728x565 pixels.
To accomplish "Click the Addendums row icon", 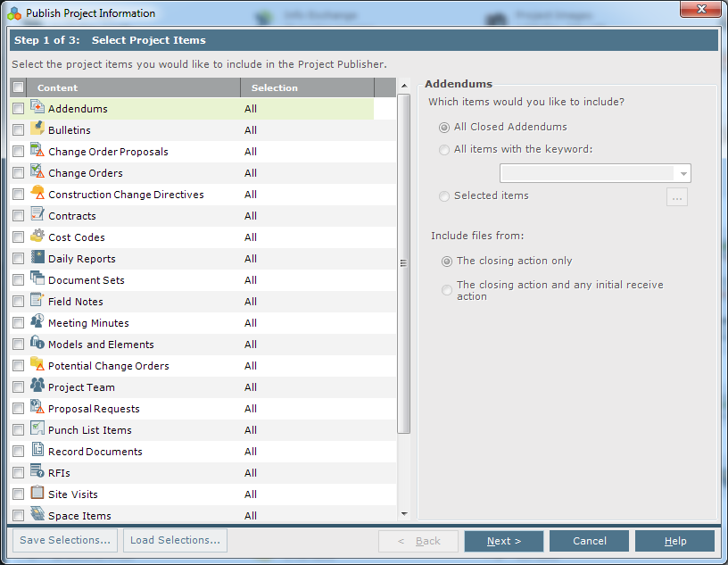I will [x=37, y=107].
